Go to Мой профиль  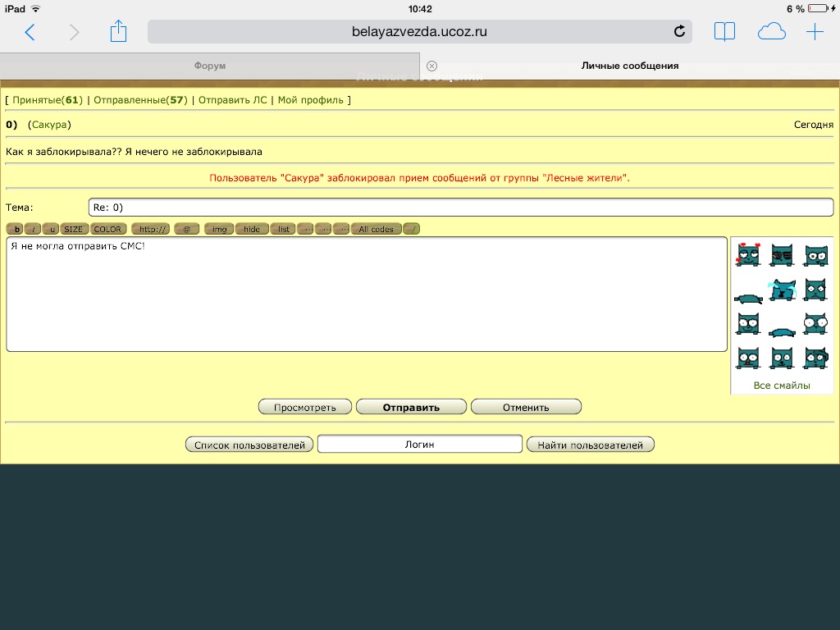[x=311, y=100]
